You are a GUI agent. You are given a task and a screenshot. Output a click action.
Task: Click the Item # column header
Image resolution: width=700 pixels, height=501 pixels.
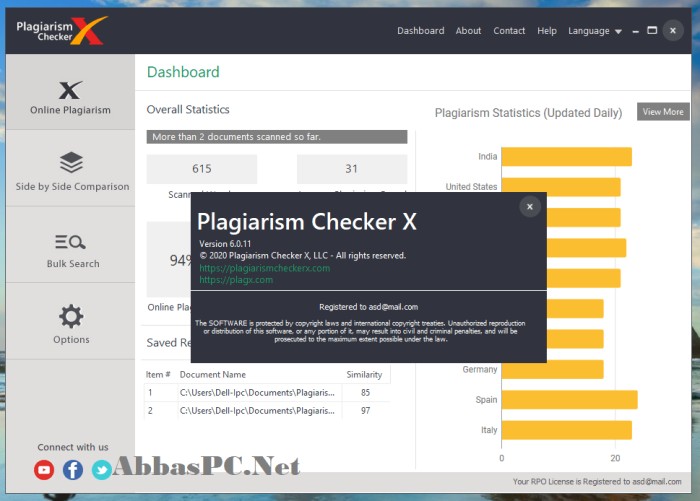tap(158, 374)
